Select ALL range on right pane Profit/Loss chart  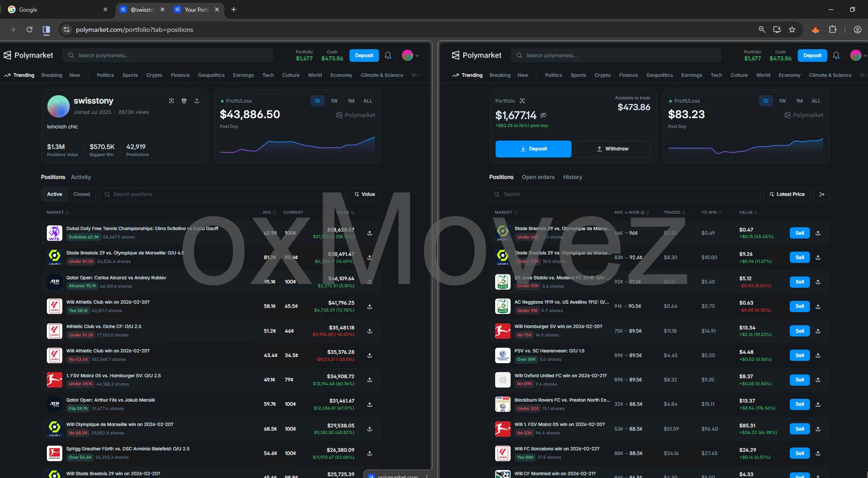pyautogui.click(x=816, y=101)
